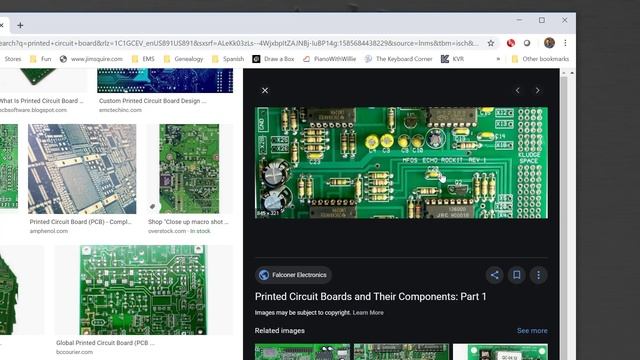The image size is (640, 360).
Task: Bookmark this page with the star icon
Action: pyautogui.click(x=491, y=43)
